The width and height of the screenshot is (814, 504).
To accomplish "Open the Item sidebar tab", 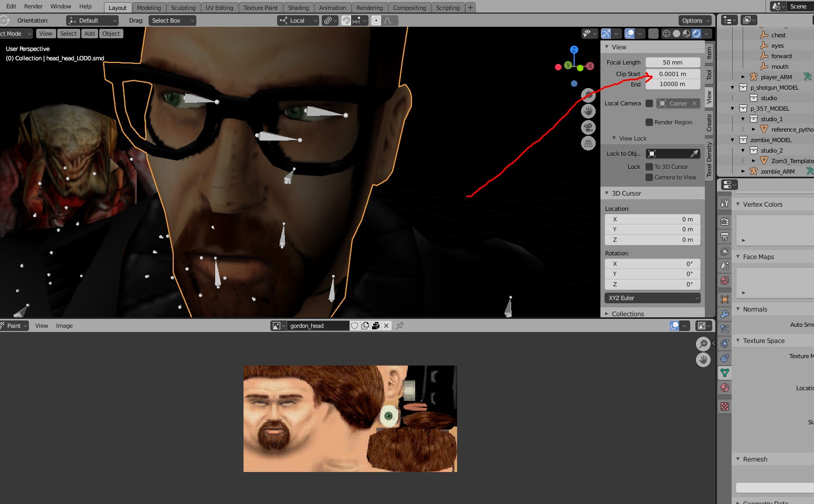I will coord(709,53).
